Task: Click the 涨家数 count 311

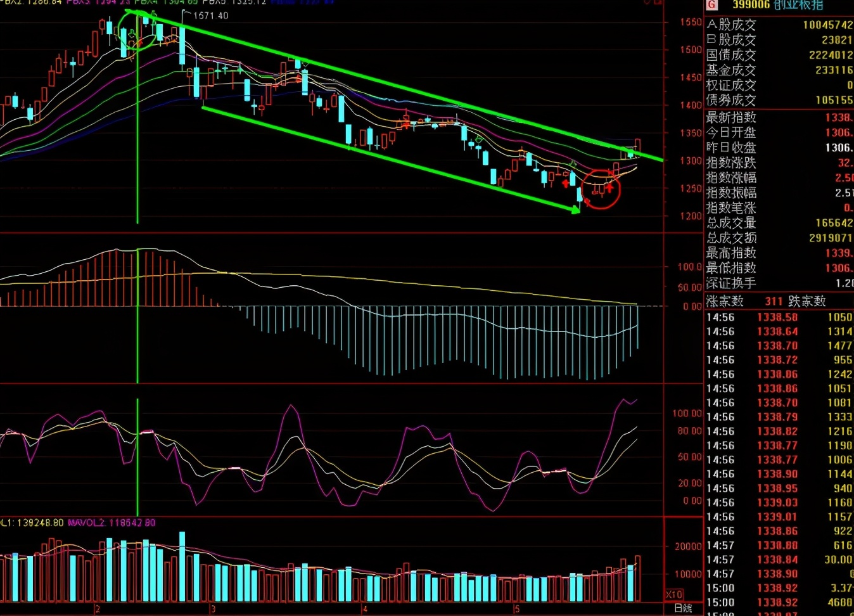Action: coord(774,301)
